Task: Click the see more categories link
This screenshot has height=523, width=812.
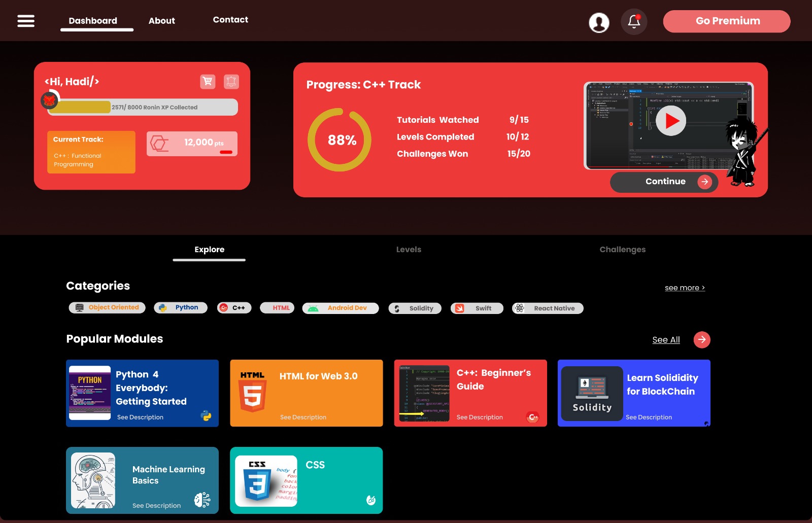Action: pos(685,288)
